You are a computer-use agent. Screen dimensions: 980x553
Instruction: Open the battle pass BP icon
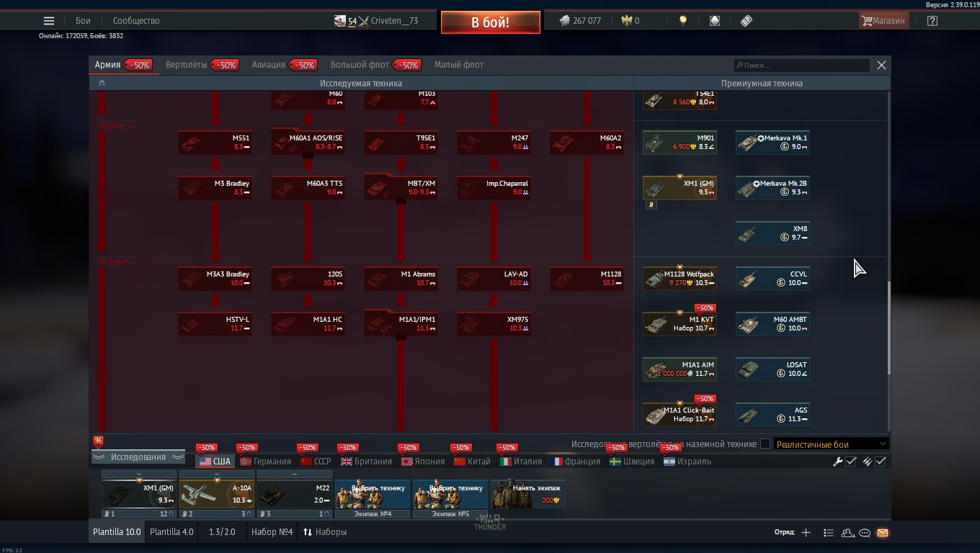(747, 21)
